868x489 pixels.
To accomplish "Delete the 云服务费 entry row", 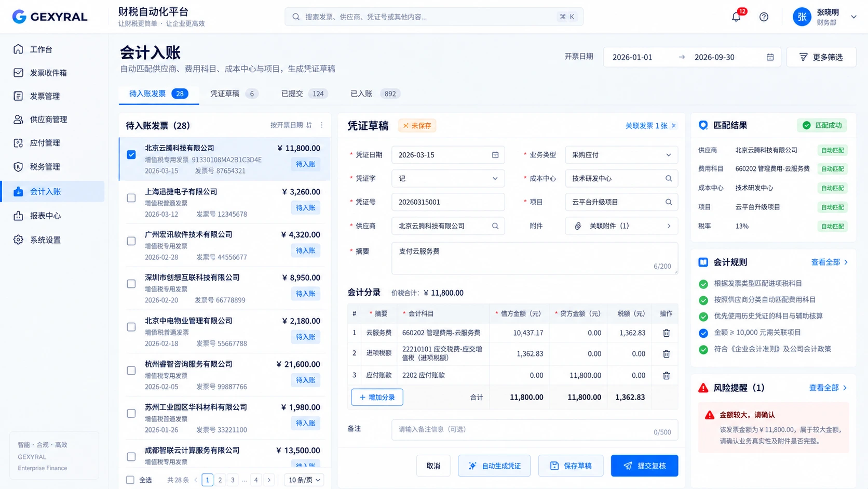I will (x=666, y=333).
